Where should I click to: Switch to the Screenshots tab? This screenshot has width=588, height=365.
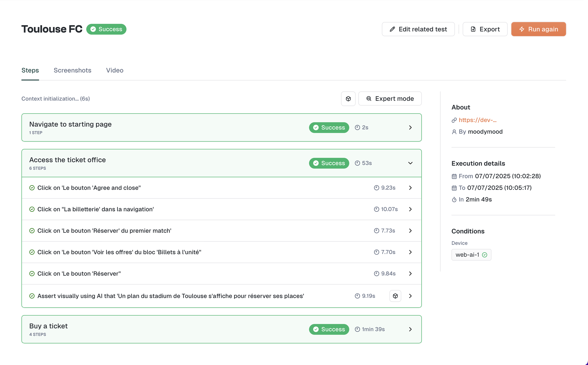point(72,70)
